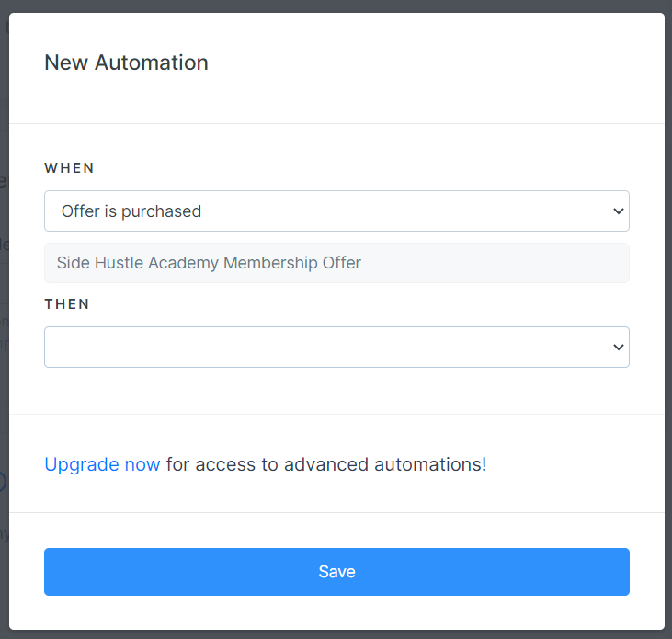Viewport: 672px width, 639px height.
Task: Click the word 'Save' on the blue button
Action: [336, 572]
